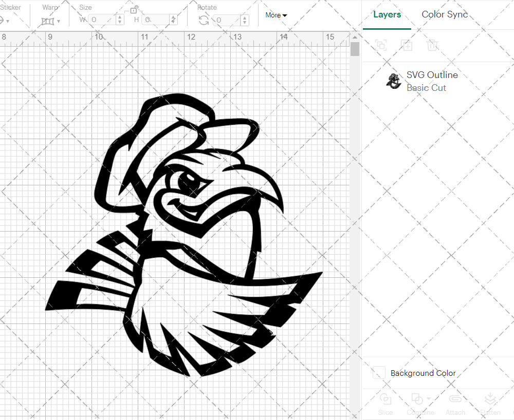Switch to the Color Sync tab
Image resolution: width=514 pixels, height=420 pixels.
pyautogui.click(x=444, y=14)
